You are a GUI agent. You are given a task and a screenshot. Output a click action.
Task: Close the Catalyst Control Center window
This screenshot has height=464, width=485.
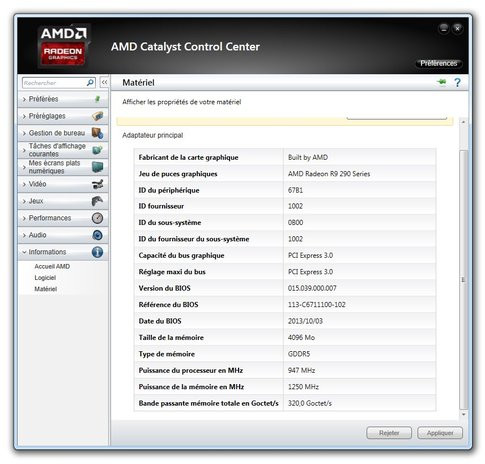457,29
